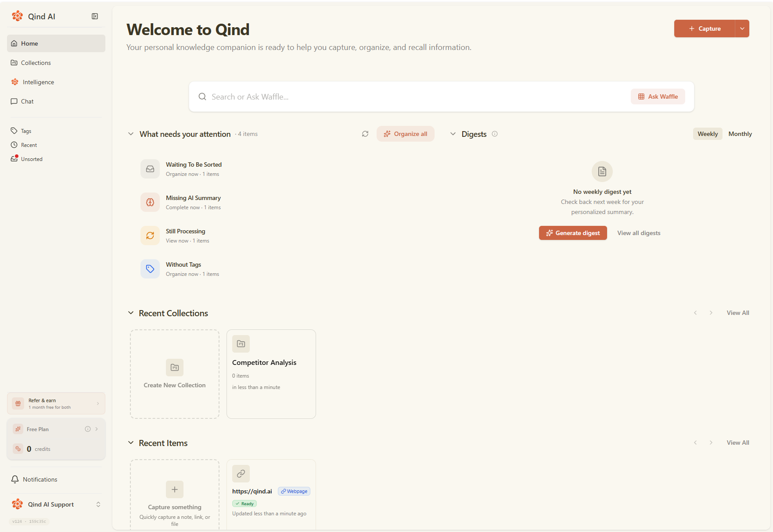Open the Competitor Analysis collection card

tap(271, 374)
